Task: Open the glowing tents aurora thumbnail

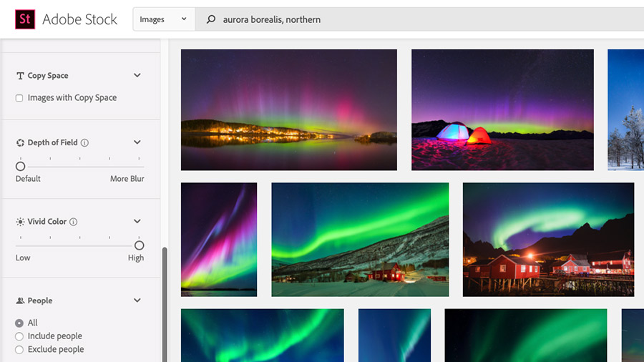Action: (x=503, y=110)
